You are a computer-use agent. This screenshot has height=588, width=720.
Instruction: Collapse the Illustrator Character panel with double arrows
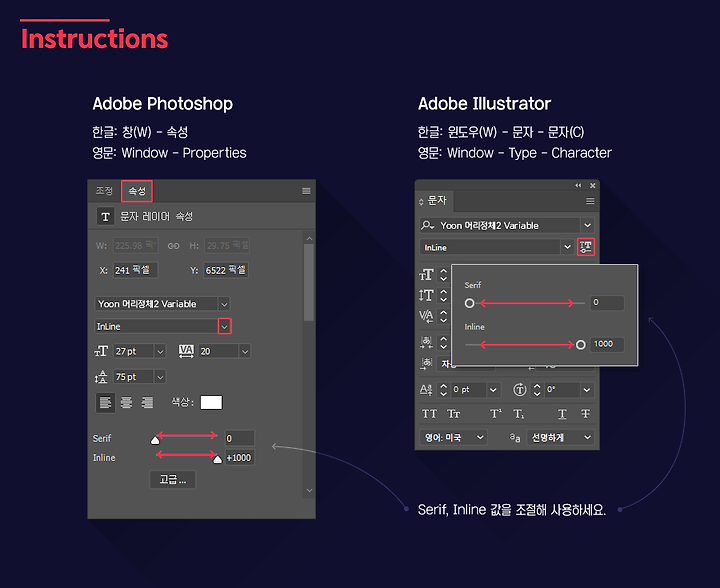point(578,185)
